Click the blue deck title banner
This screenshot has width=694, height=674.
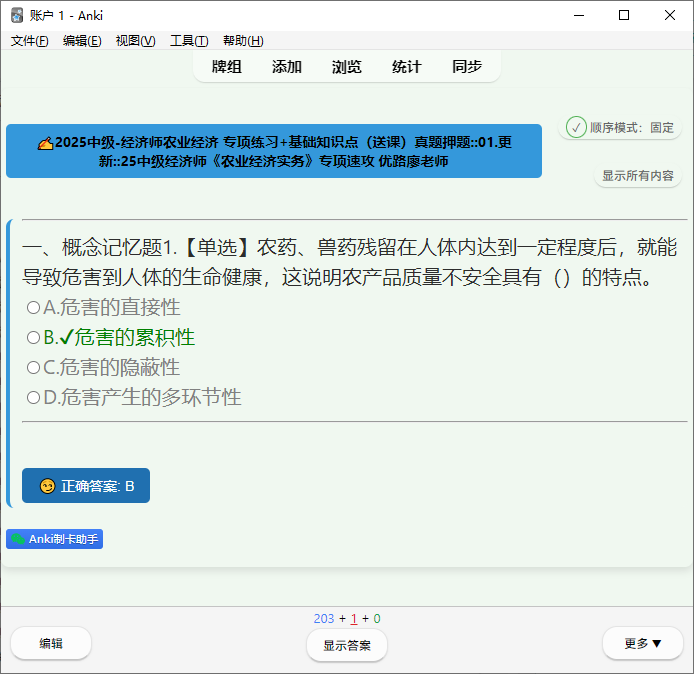[274, 151]
